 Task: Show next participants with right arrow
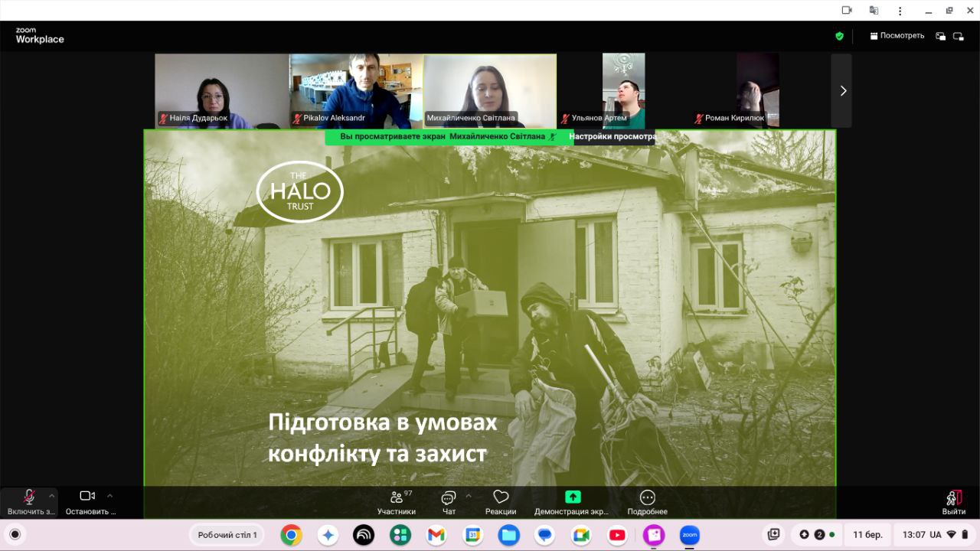tap(842, 90)
